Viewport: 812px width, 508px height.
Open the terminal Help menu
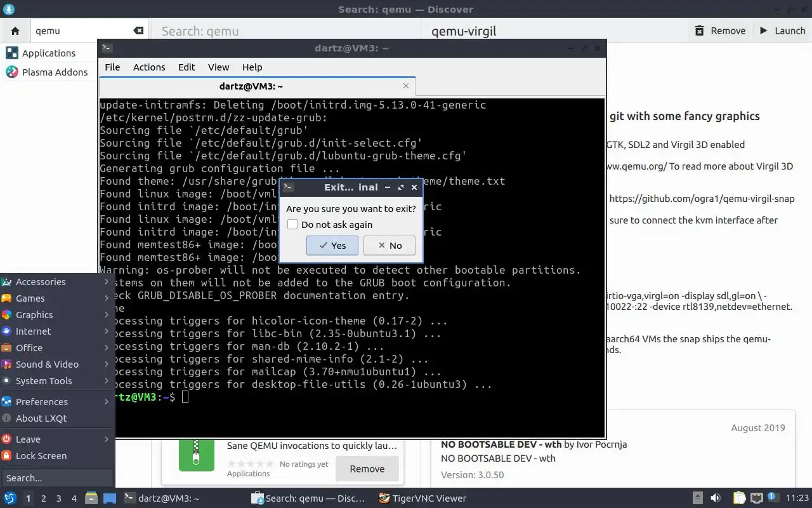point(252,67)
